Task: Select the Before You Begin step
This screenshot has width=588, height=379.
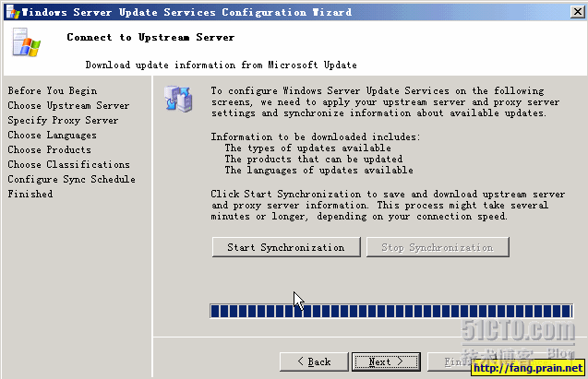Action: coord(53,91)
